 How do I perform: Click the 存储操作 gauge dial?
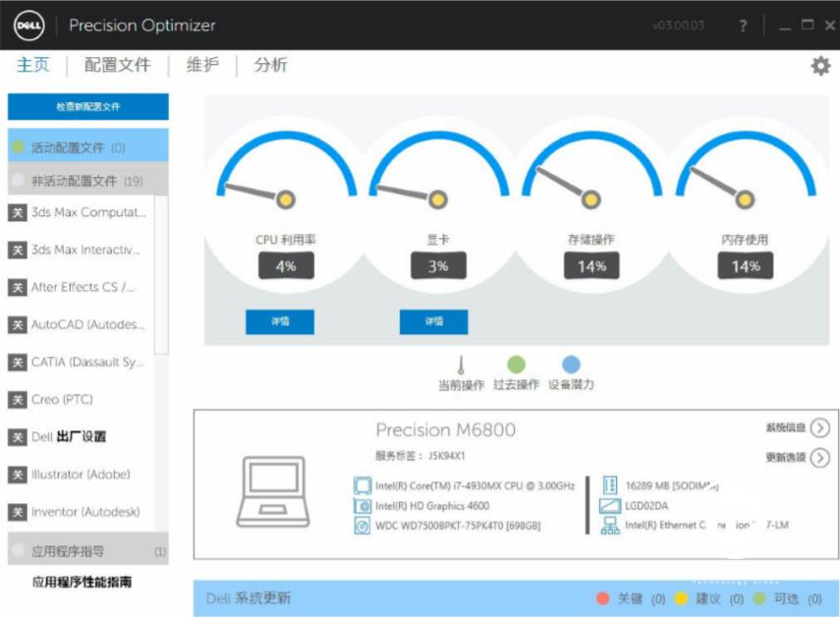(591, 171)
